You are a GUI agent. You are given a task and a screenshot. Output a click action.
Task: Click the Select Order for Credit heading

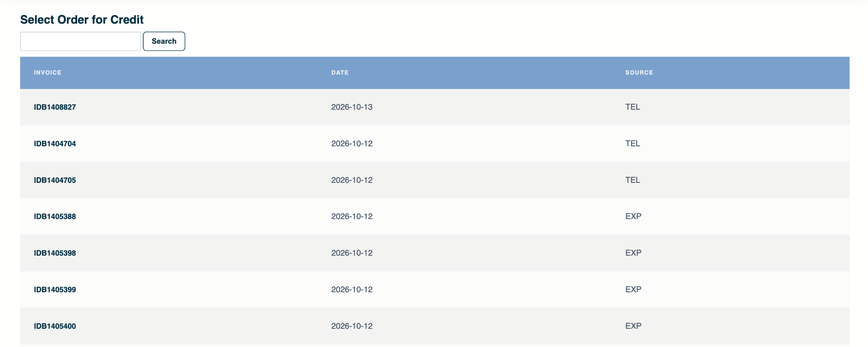click(82, 20)
